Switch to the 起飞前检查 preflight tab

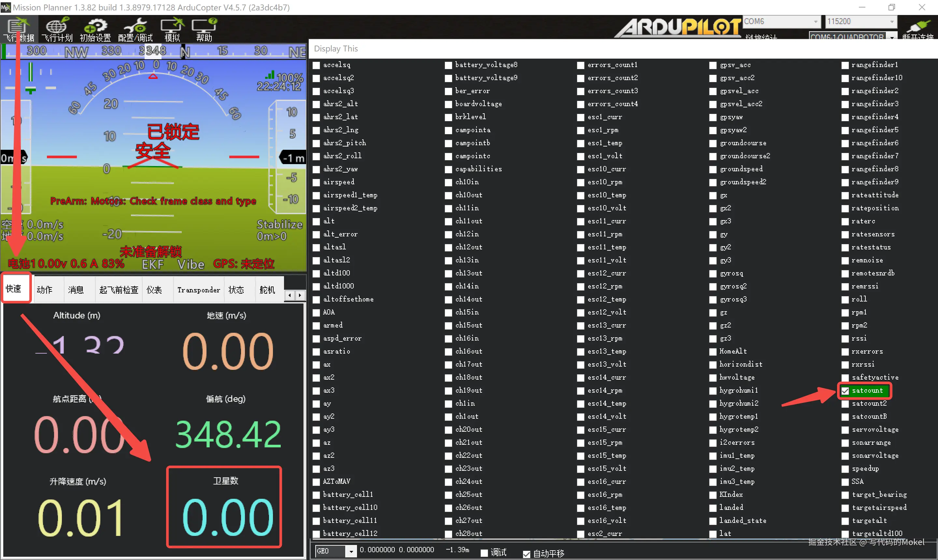click(119, 290)
